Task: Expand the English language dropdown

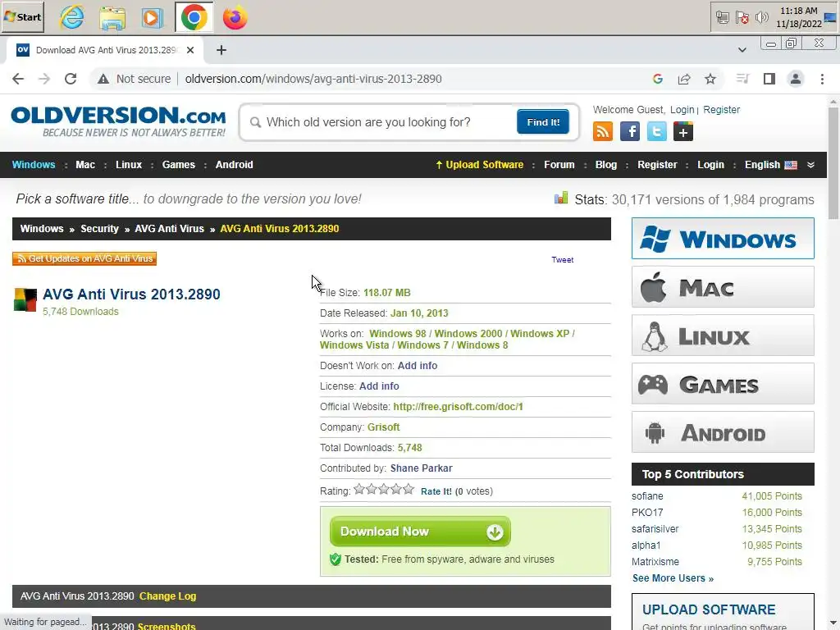Action: tap(770, 165)
